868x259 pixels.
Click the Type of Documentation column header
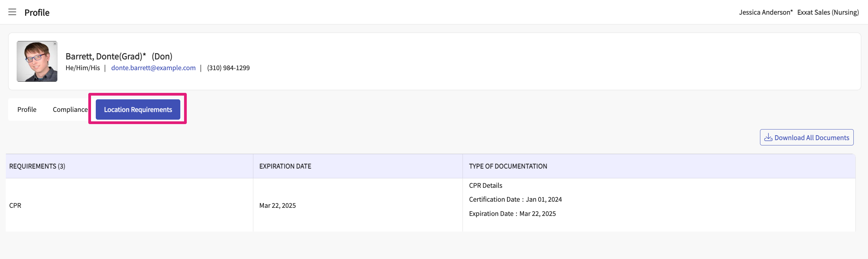click(508, 166)
